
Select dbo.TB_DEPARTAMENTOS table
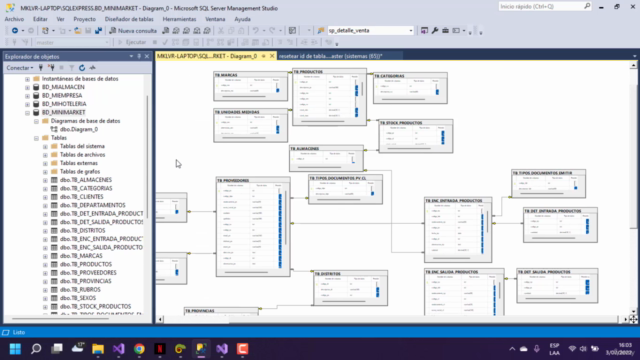tap(93, 205)
